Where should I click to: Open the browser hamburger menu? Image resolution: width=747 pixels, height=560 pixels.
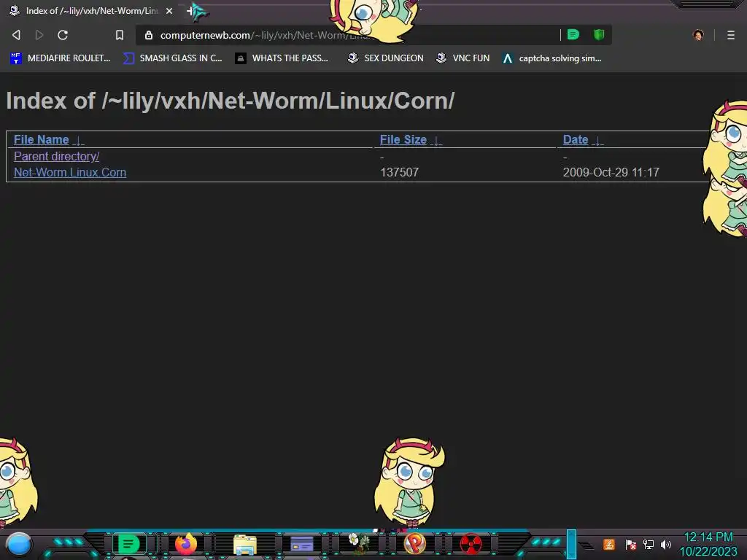point(731,35)
